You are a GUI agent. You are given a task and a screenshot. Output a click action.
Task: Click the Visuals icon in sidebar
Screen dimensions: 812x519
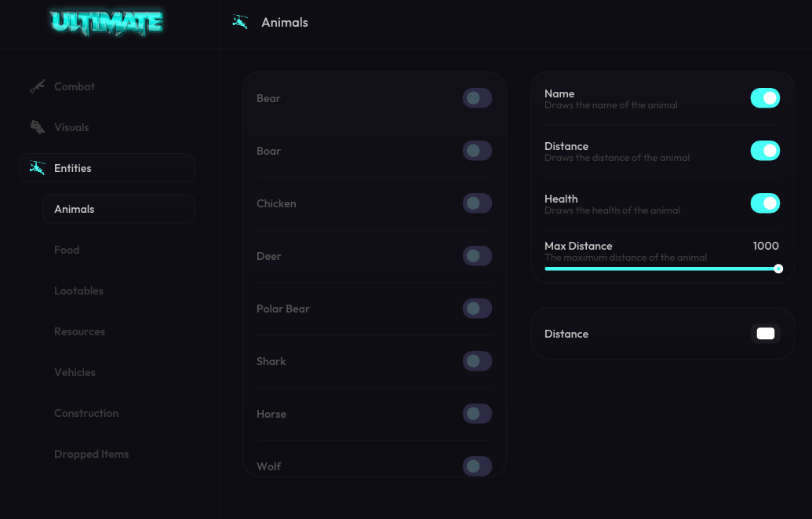(x=38, y=127)
